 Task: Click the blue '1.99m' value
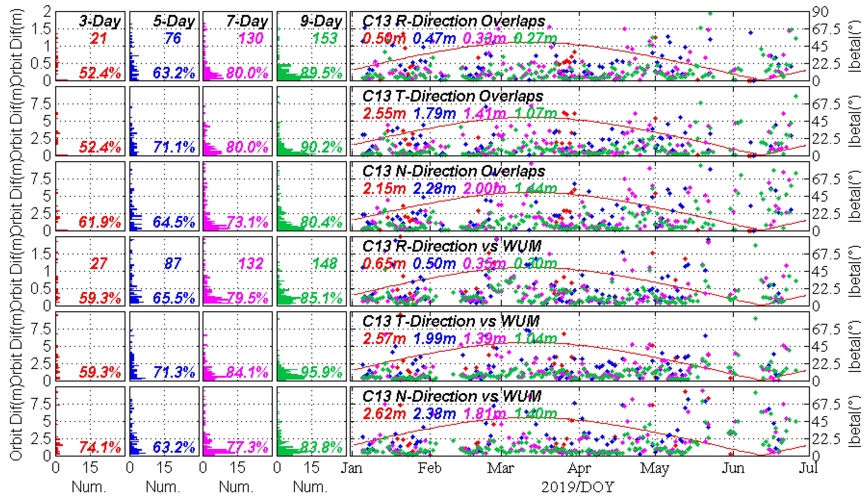(x=434, y=338)
